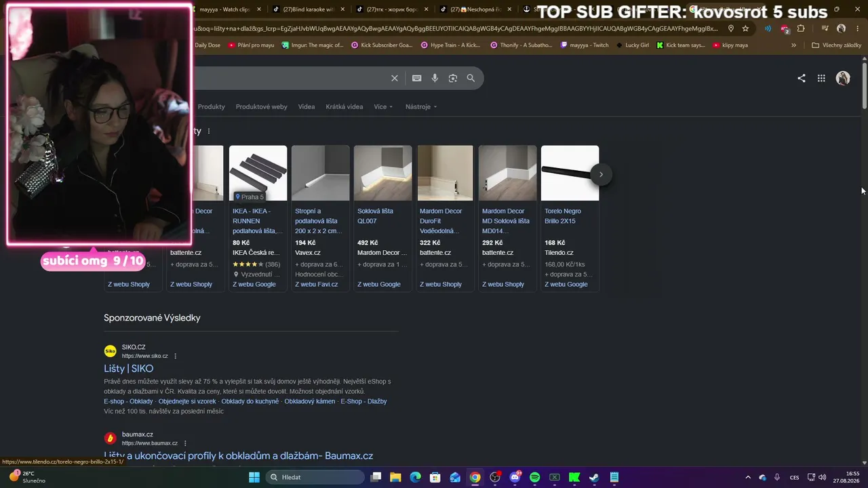The width and height of the screenshot is (868, 488).
Task: Search by image with Google Lens
Action: pos(453,78)
